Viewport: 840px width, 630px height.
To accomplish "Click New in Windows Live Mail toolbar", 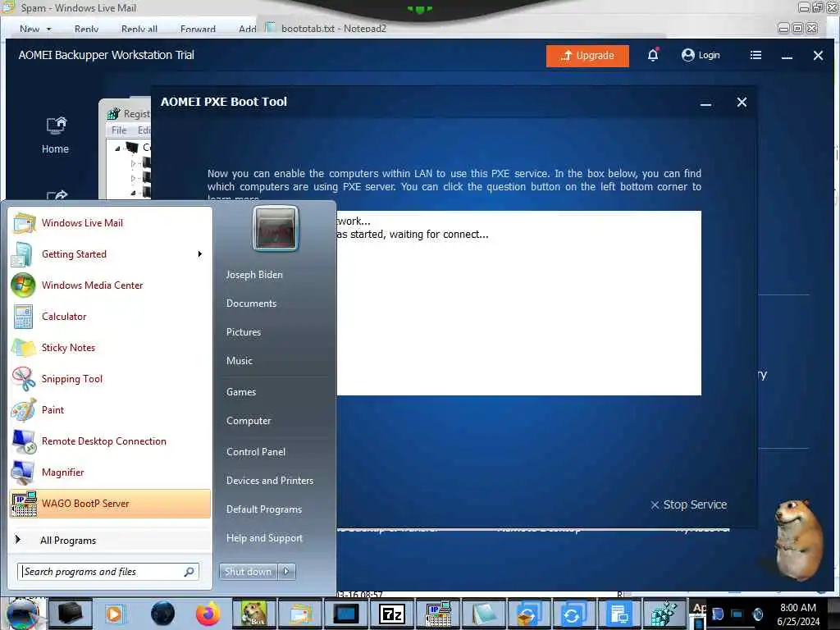I will tap(30, 29).
